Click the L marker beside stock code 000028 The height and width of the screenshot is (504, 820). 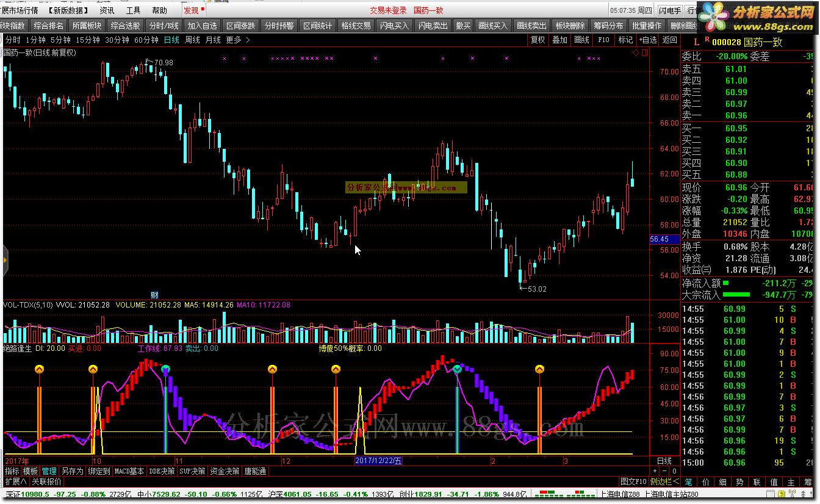click(x=697, y=42)
